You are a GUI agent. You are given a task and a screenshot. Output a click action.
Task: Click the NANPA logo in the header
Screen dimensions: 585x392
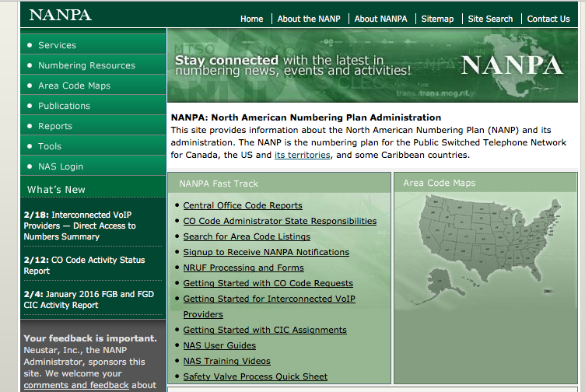tap(61, 16)
